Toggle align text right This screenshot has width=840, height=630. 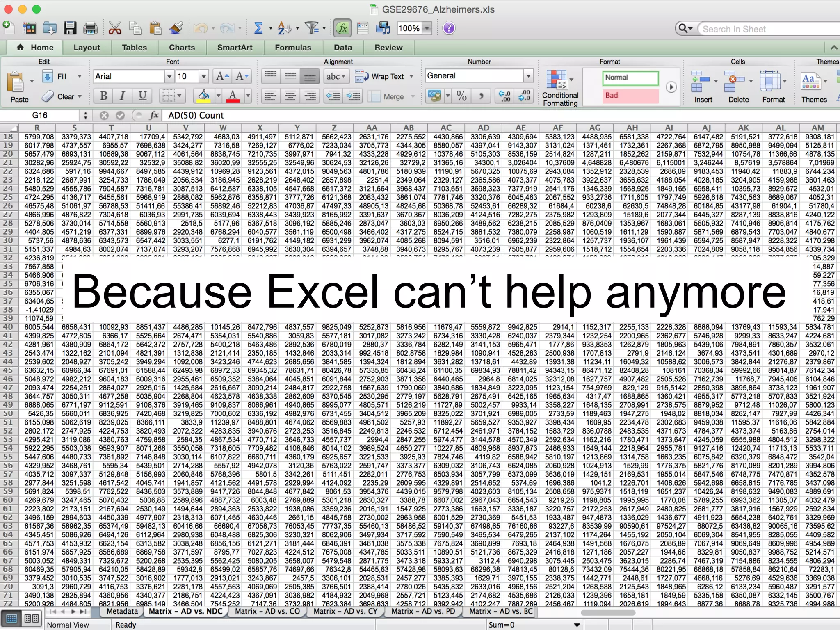310,96
